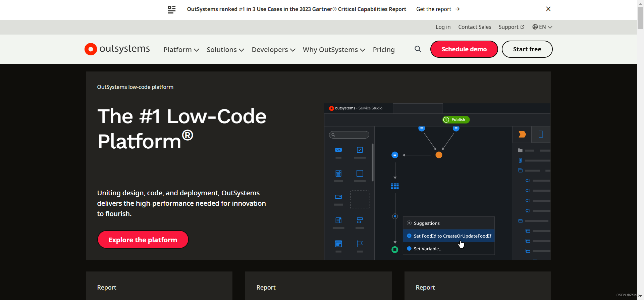The width and height of the screenshot is (644, 300).
Task: Open the rightmost Report card
Action: coord(478,286)
